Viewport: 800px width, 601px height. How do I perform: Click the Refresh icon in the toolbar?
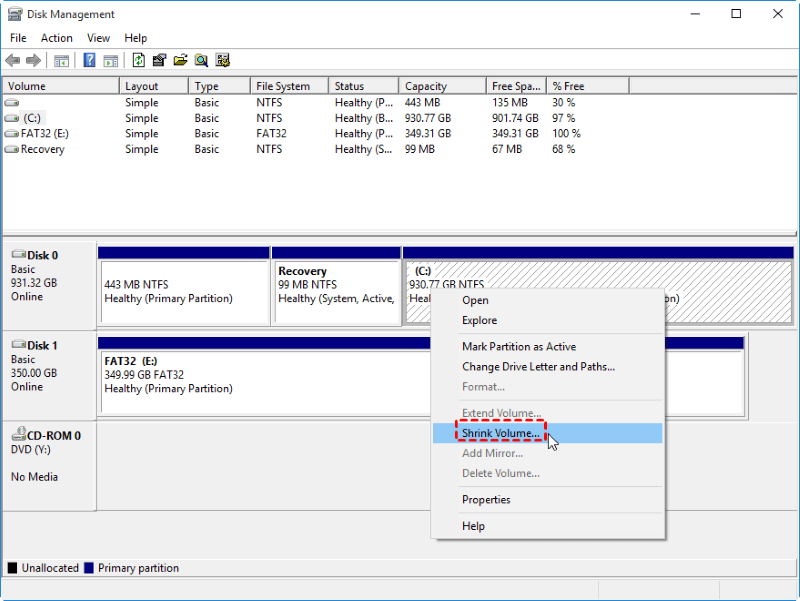point(140,59)
